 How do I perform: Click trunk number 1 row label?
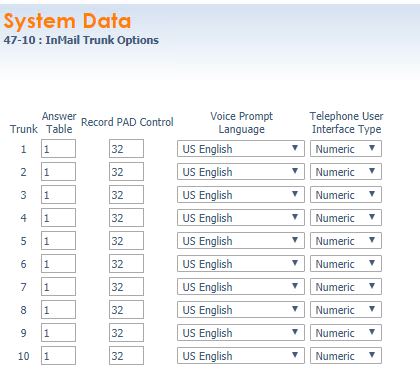pos(23,149)
